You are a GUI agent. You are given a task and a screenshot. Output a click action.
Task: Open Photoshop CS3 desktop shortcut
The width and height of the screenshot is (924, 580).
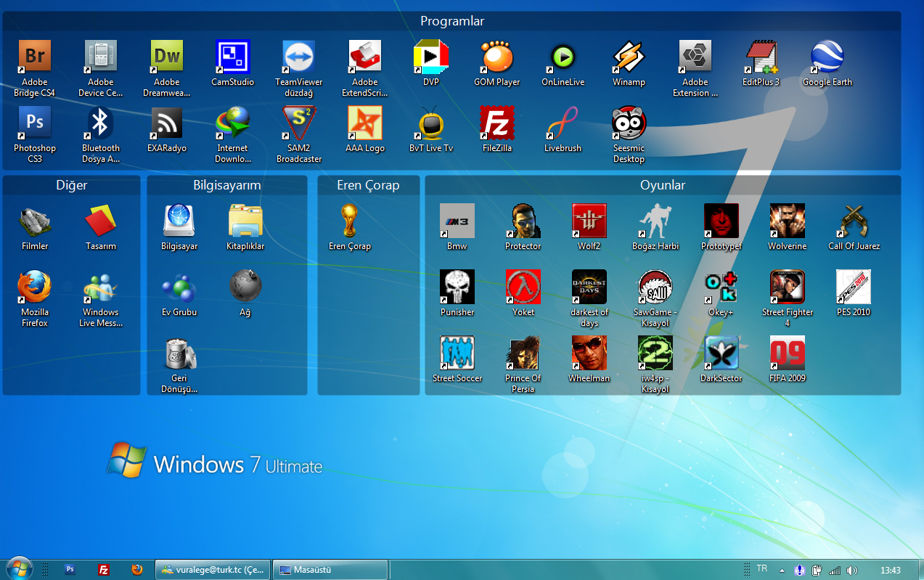click(x=34, y=123)
